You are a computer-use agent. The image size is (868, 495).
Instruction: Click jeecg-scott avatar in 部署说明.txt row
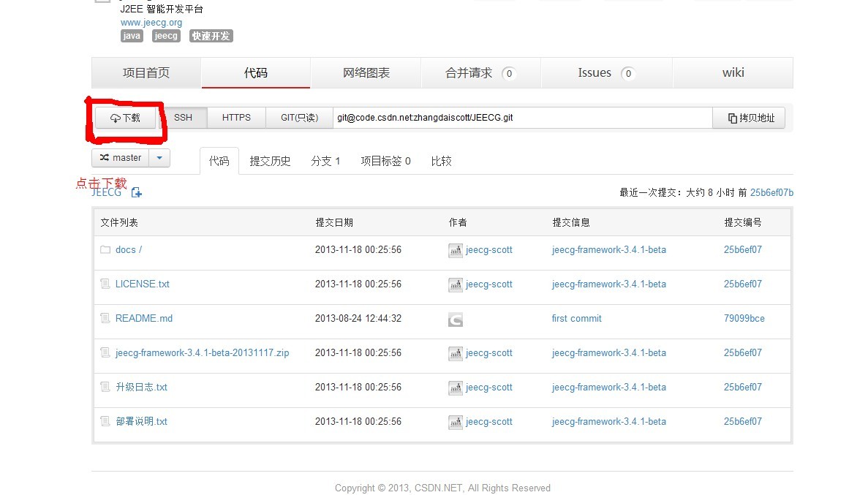pos(455,423)
